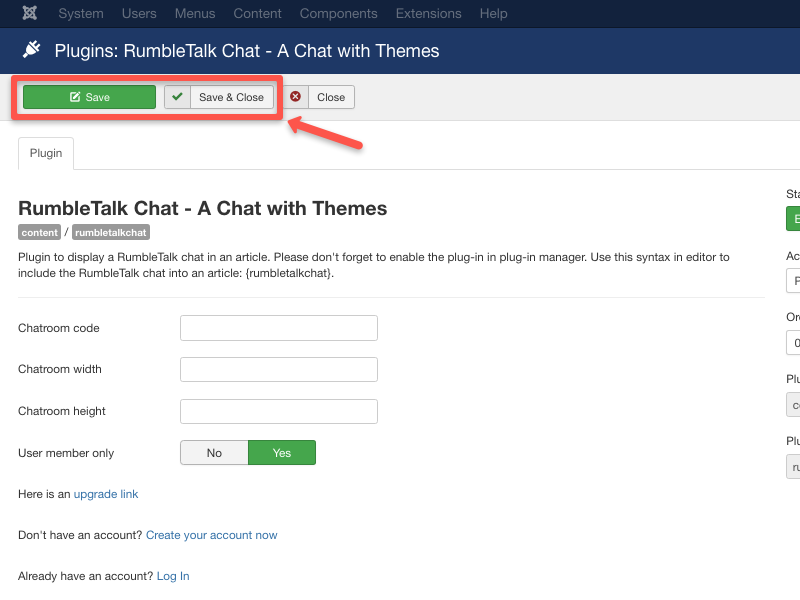Click the Chatroom code label
The height and width of the screenshot is (600, 800).
59,328
